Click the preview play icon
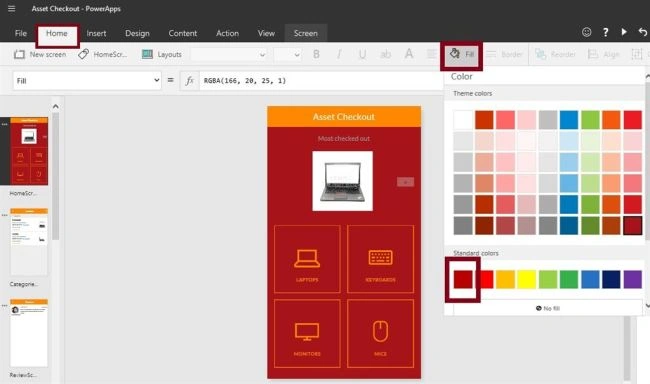Image resolution: width=650 pixels, height=384 pixels. pos(624,32)
